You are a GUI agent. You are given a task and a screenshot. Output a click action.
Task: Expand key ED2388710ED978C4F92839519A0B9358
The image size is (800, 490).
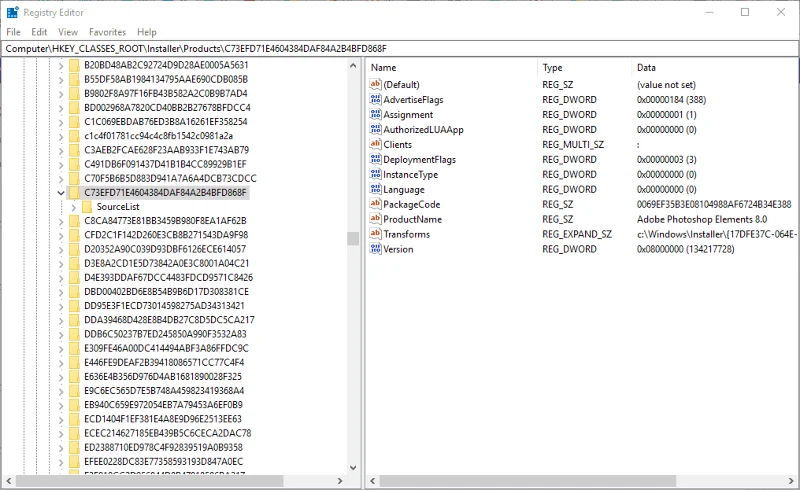61,447
